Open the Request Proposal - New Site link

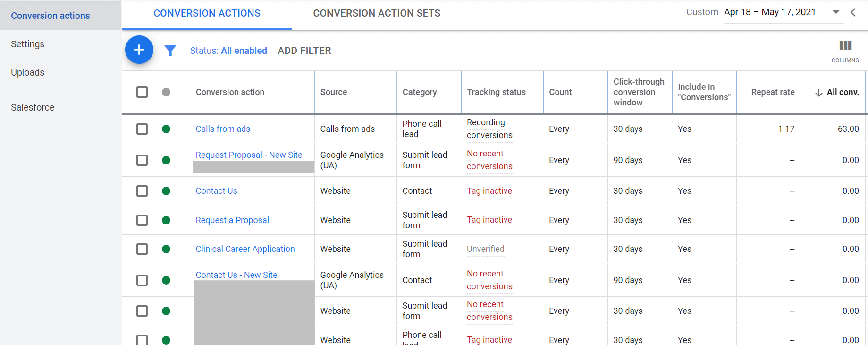tap(249, 155)
